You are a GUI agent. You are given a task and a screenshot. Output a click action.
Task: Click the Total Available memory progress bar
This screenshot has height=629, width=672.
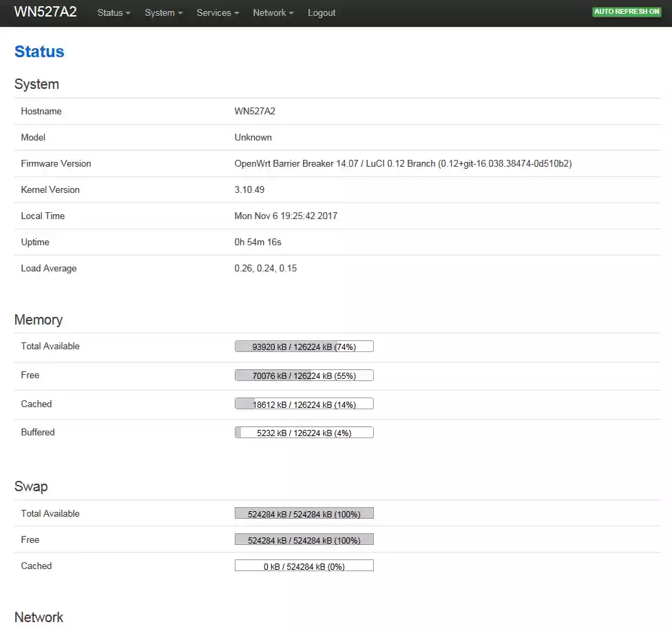click(x=304, y=346)
